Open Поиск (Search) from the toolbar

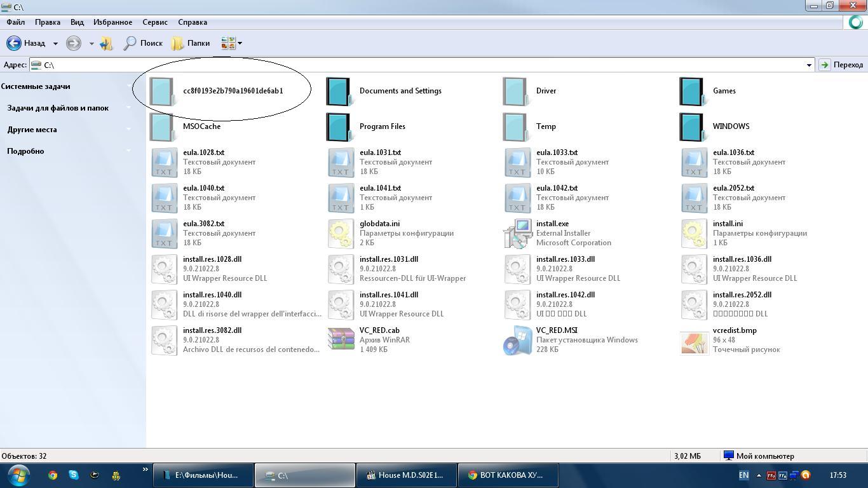[143, 43]
